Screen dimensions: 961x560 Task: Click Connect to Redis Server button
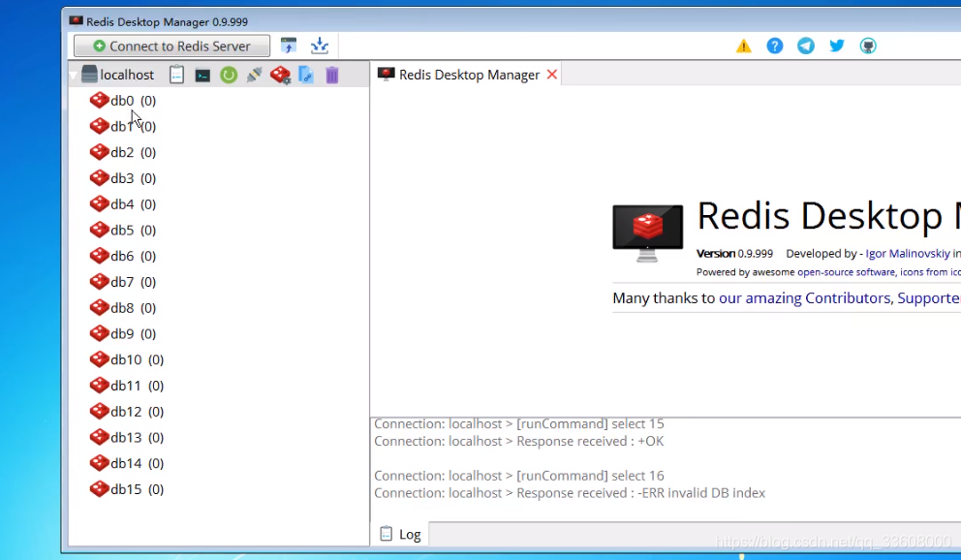(x=171, y=46)
